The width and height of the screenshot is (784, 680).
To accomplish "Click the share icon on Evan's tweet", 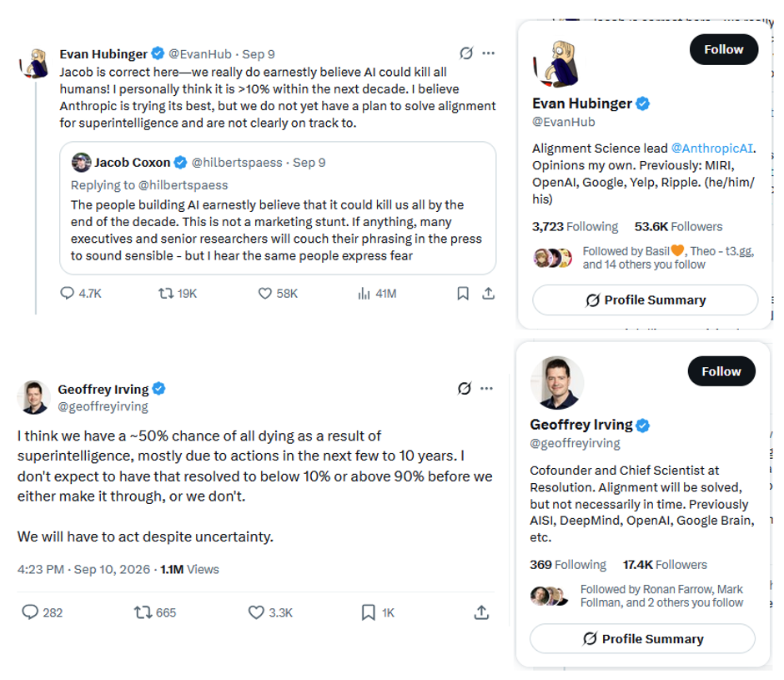I will pyautogui.click(x=488, y=293).
